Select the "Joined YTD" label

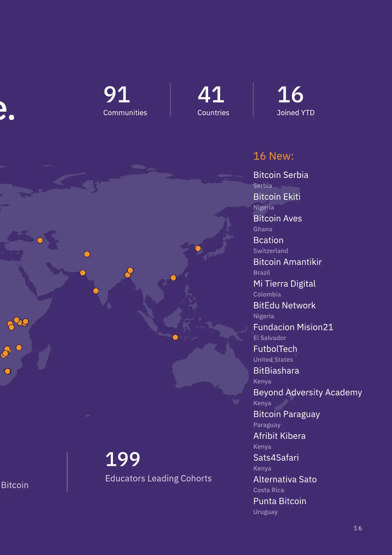pyautogui.click(x=296, y=113)
